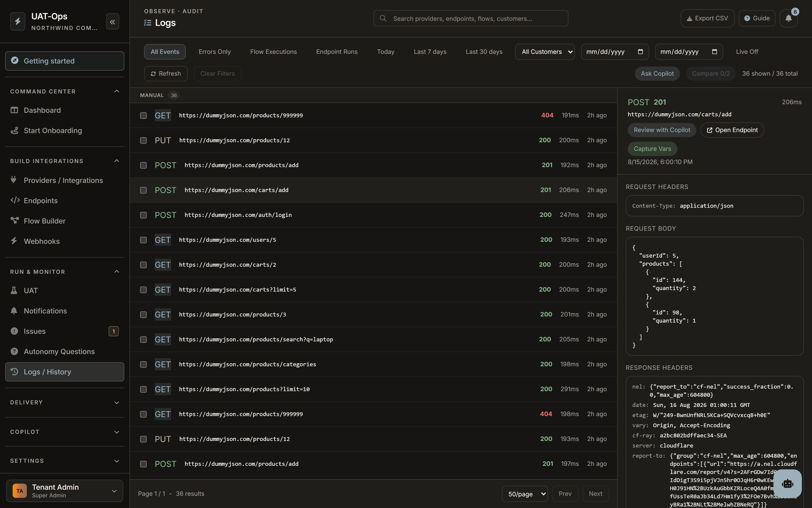Select checkbox for POST carts/add row
Viewport: 812px width, 508px height.
143,190
